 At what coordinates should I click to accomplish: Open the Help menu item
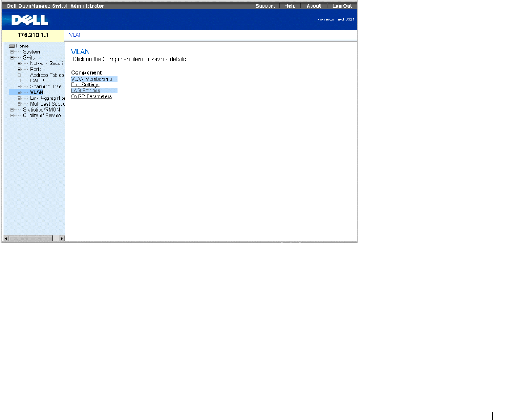click(290, 6)
